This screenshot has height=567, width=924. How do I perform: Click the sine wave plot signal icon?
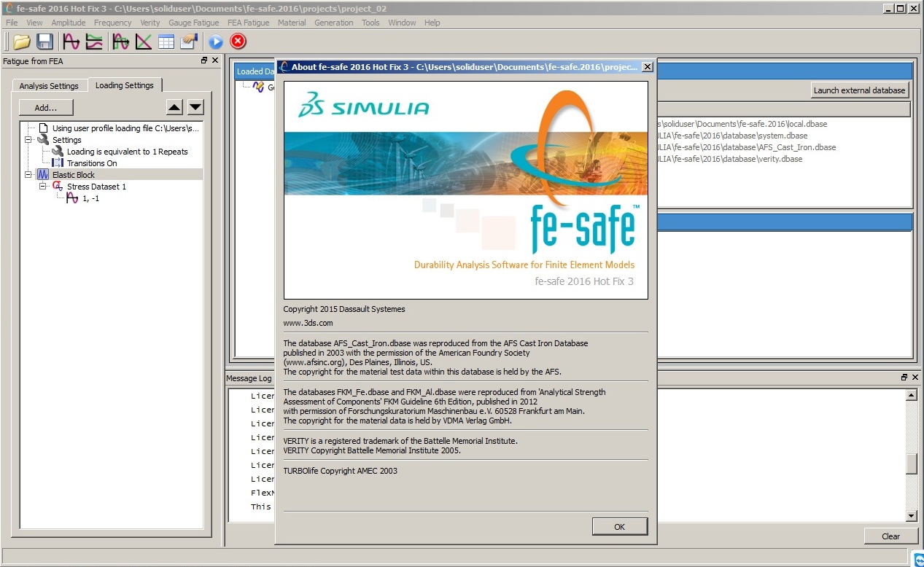[71, 42]
